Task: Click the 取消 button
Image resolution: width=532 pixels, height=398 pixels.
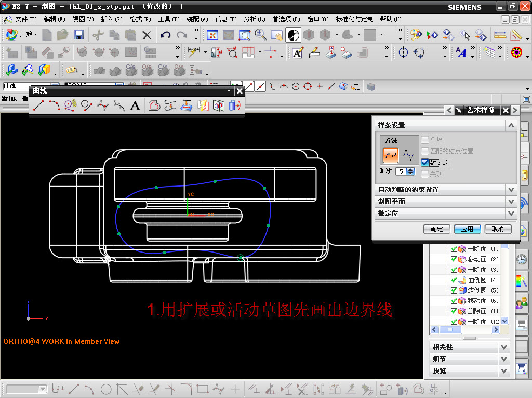Action: click(x=498, y=229)
